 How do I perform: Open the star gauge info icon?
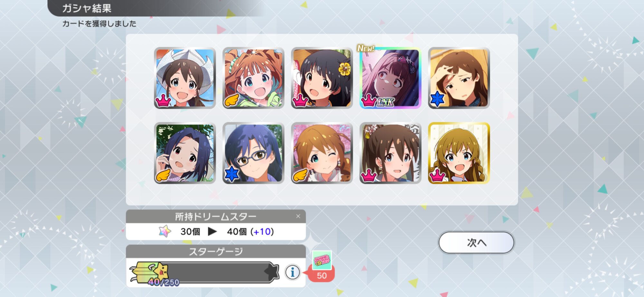click(x=292, y=272)
